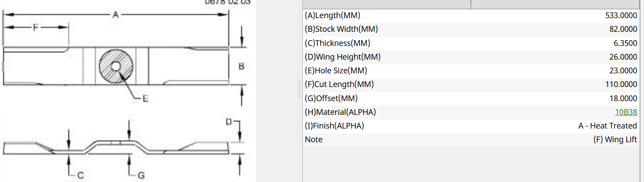The height and width of the screenshot is (182, 644).
Task: Select the (G)Offset(MM) row label
Action: click(331, 98)
